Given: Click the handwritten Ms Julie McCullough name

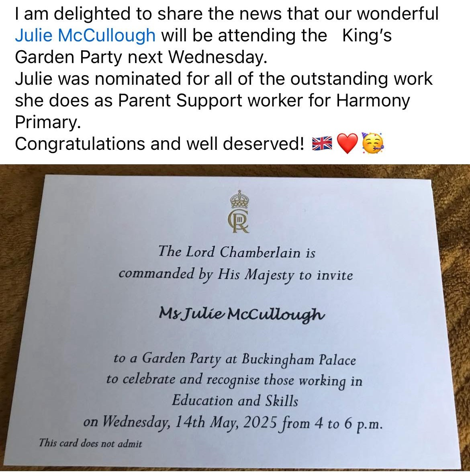Looking at the screenshot, I should pyautogui.click(x=242, y=314).
